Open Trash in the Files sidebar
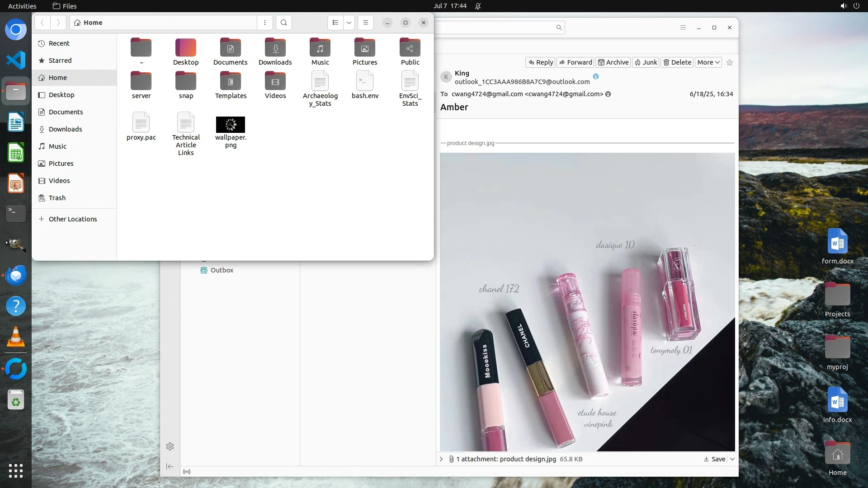Image resolution: width=868 pixels, height=488 pixels. [57, 198]
